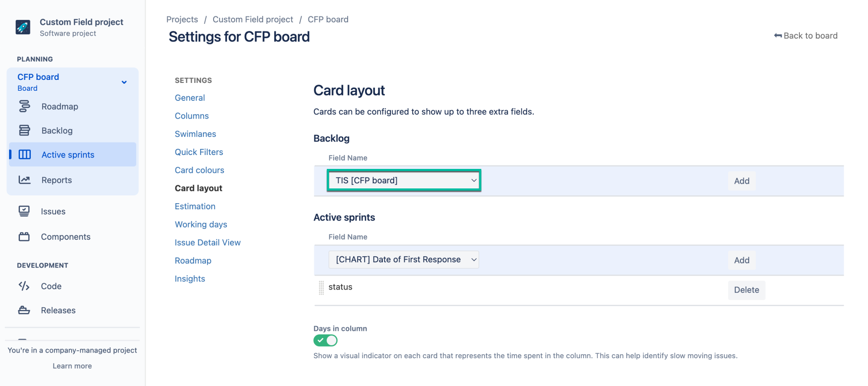
Task: Select the Backlog icon in the sidebar
Action: coord(25,130)
